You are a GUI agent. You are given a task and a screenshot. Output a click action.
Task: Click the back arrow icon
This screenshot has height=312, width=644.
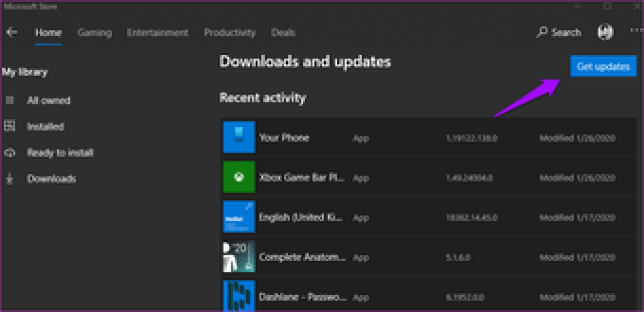tap(12, 33)
